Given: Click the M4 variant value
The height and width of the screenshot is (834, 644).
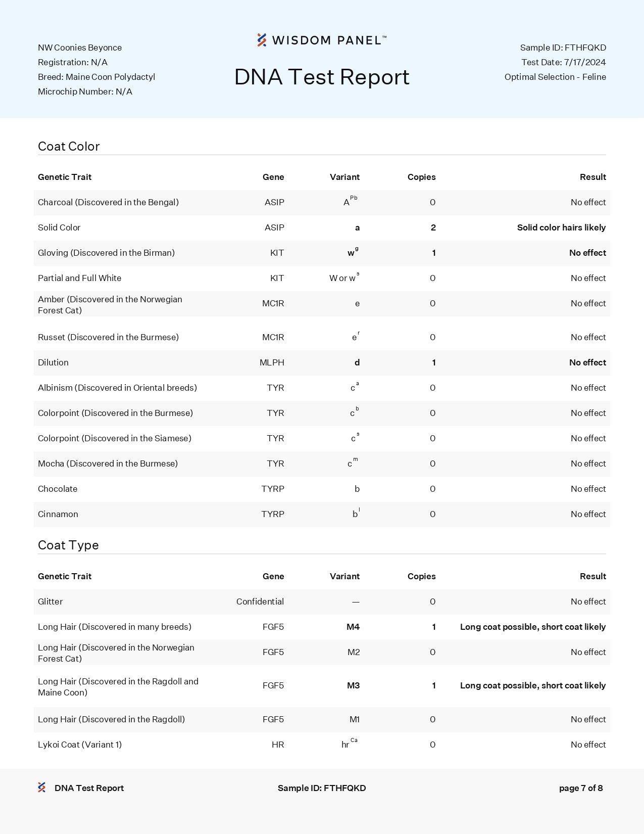Looking at the screenshot, I should [353, 627].
